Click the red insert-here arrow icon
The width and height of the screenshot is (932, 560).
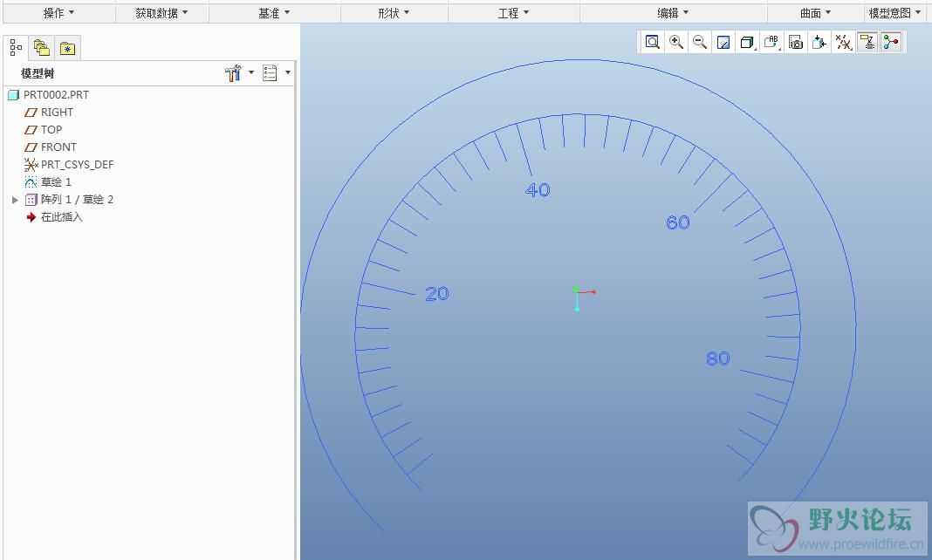31,217
